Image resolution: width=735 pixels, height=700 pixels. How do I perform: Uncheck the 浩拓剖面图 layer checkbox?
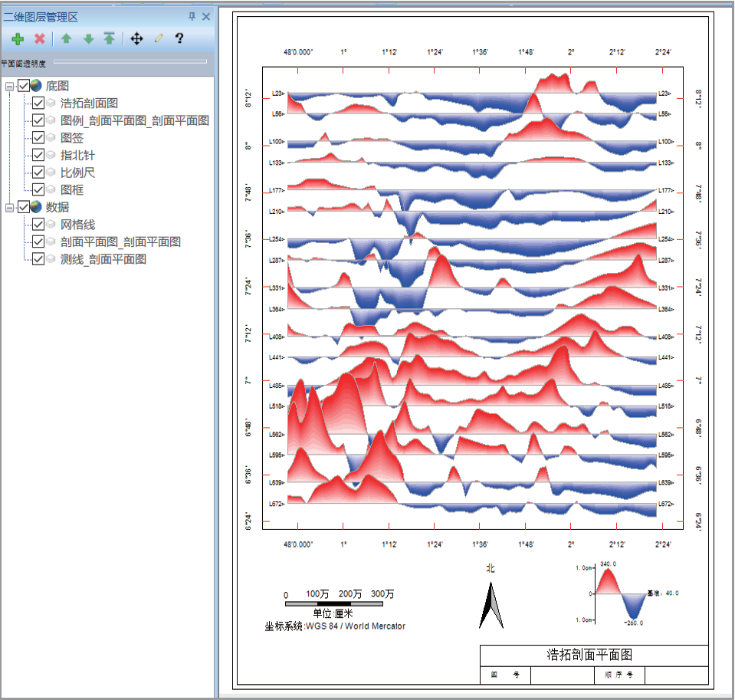pyautogui.click(x=38, y=104)
